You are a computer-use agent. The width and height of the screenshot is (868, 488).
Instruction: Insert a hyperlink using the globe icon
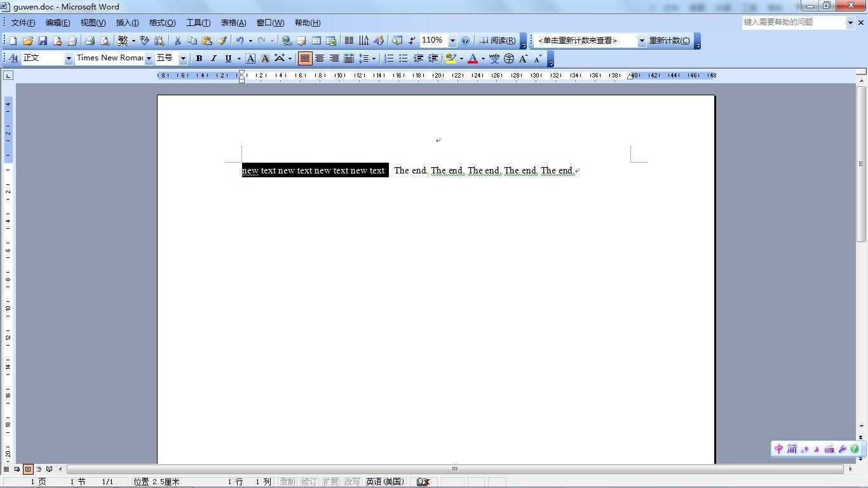(x=287, y=41)
